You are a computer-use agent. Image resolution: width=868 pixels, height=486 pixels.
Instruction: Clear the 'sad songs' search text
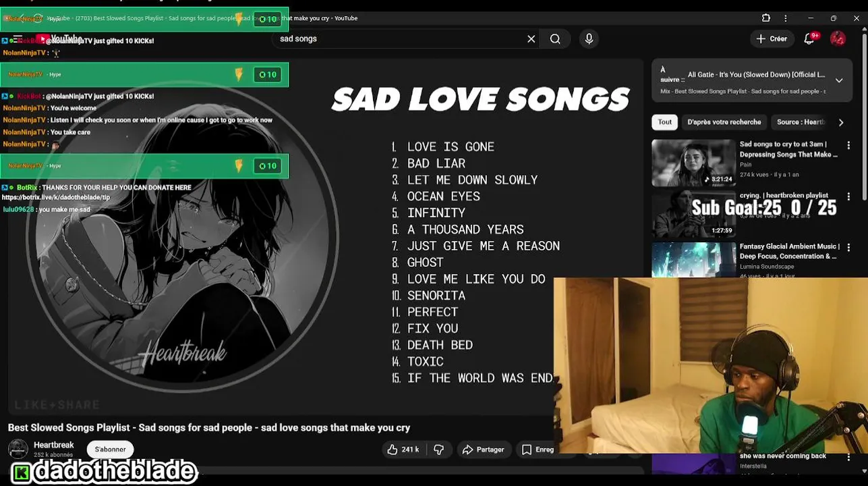pyautogui.click(x=531, y=39)
